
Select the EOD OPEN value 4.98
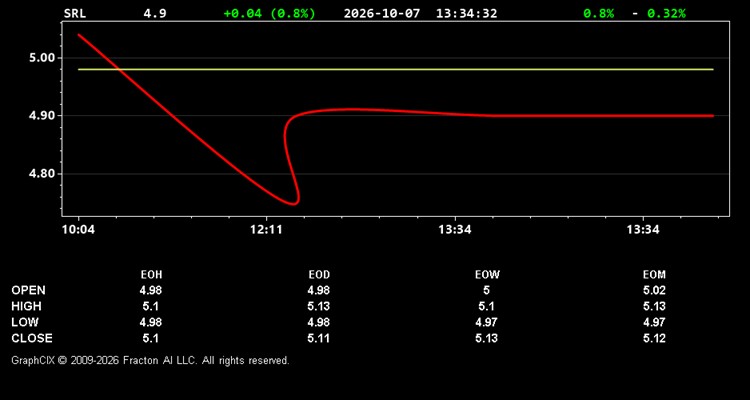(x=319, y=290)
